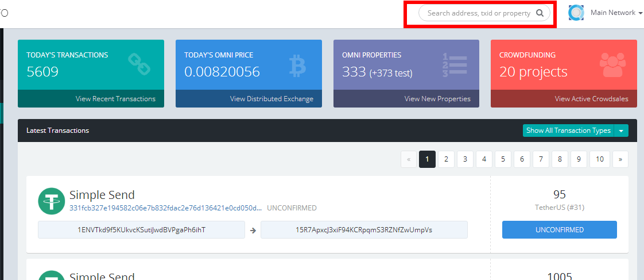Click the network avatar icon
This screenshot has height=280, width=644.
(x=576, y=13)
